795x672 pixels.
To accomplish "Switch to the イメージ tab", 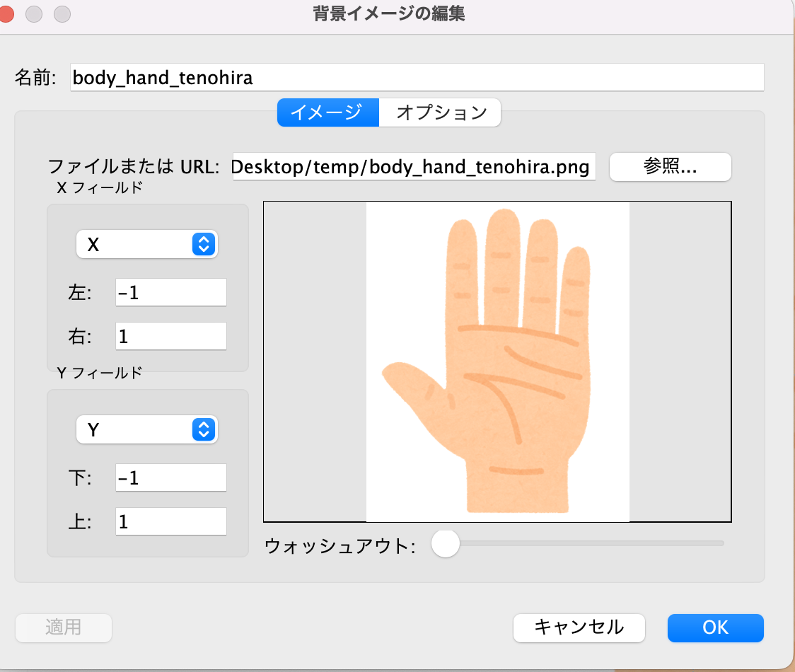I will coord(328,112).
